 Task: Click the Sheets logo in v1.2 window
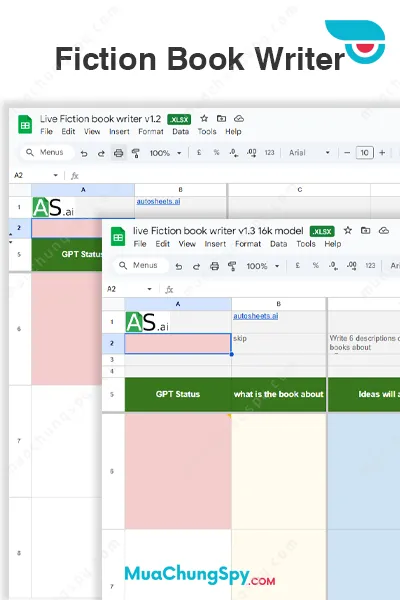click(25, 125)
